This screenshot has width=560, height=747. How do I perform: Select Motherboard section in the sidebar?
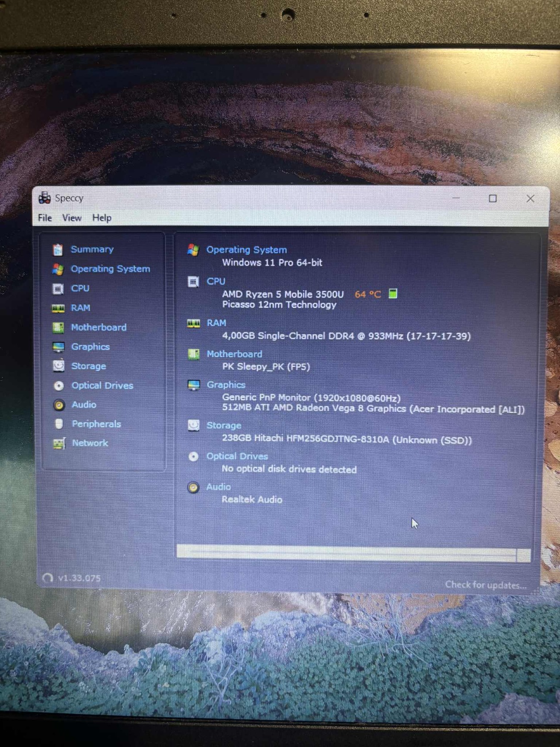(x=99, y=327)
